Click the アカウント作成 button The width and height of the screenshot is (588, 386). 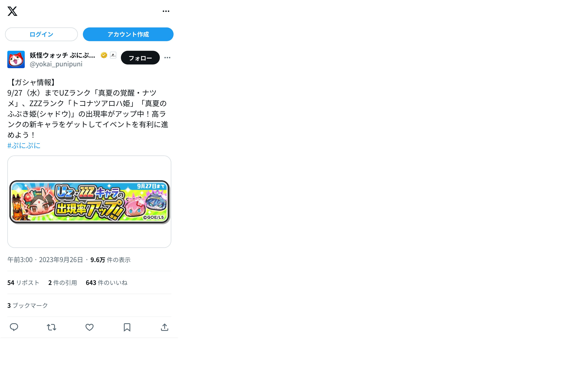(x=128, y=34)
